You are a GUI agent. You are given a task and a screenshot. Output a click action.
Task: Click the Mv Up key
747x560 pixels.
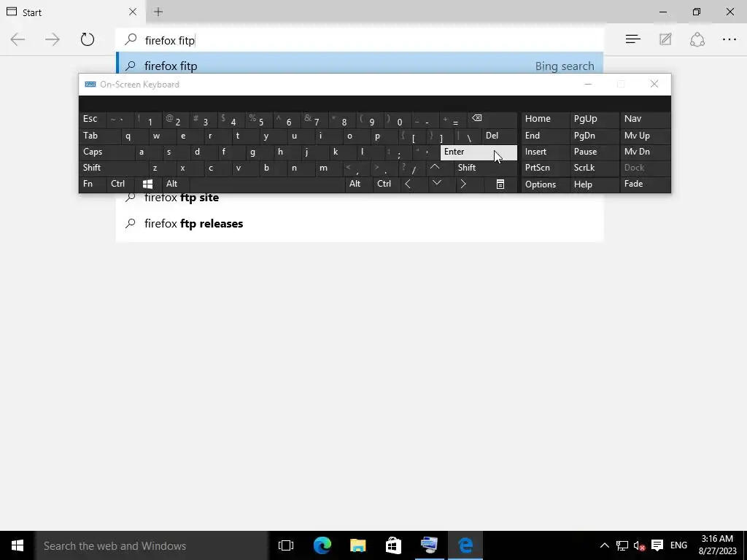tap(645, 136)
